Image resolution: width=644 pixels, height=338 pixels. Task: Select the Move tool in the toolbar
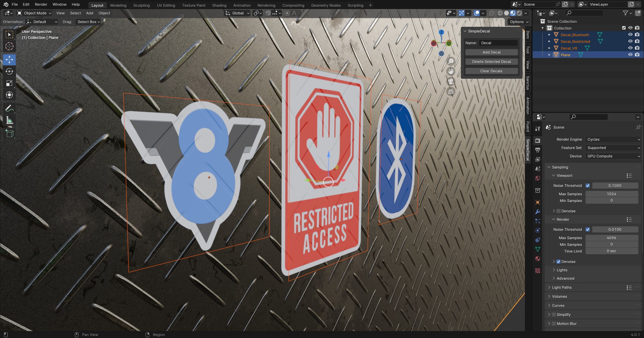tap(9, 60)
